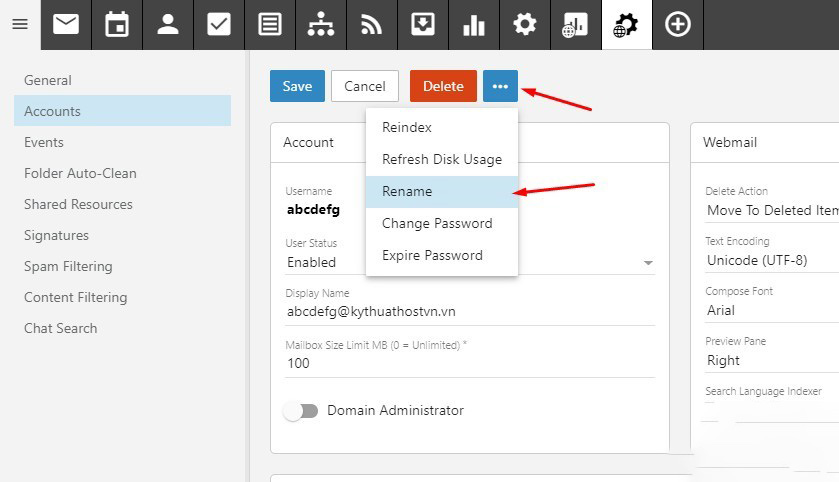Click the Mailbox Size Limit field

pos(470,363)
